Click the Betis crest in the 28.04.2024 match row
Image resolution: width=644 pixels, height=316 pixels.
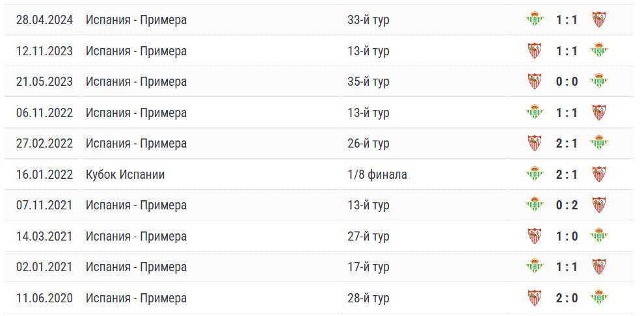coord(534,20)
